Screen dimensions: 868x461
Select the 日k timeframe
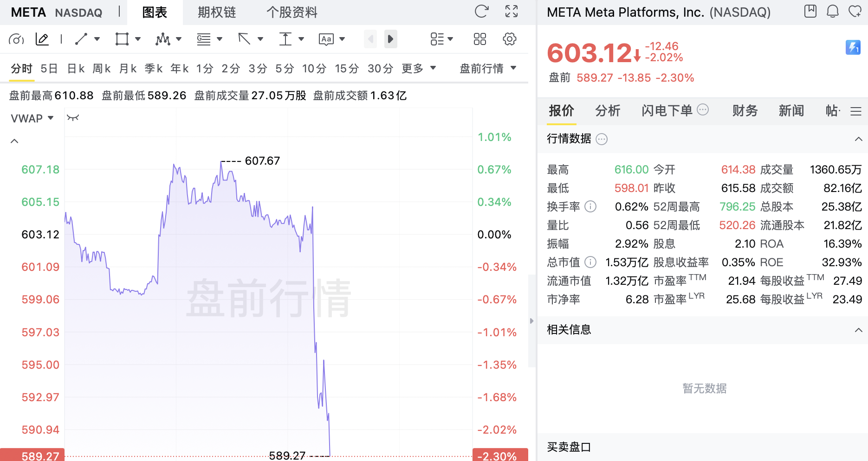(x=76, y=69)
